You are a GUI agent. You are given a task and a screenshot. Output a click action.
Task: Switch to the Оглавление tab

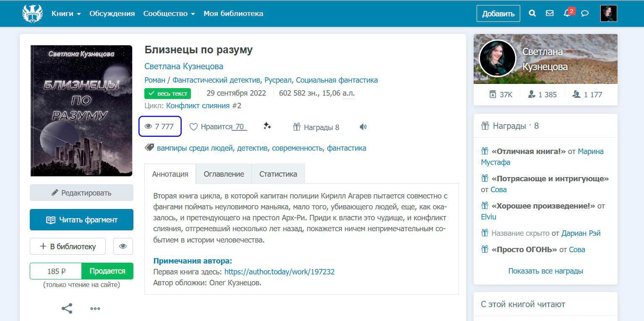(x=224, y=174)
